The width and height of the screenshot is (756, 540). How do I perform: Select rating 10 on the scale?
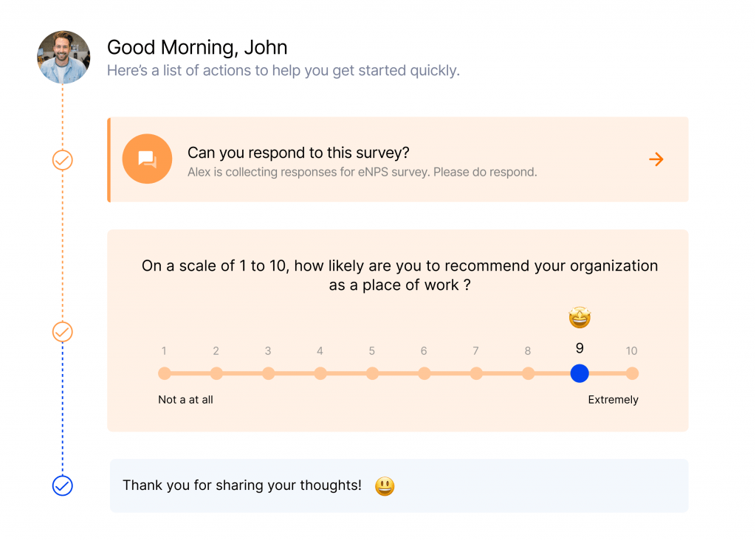pyautogui.click(x=632, y=373)
